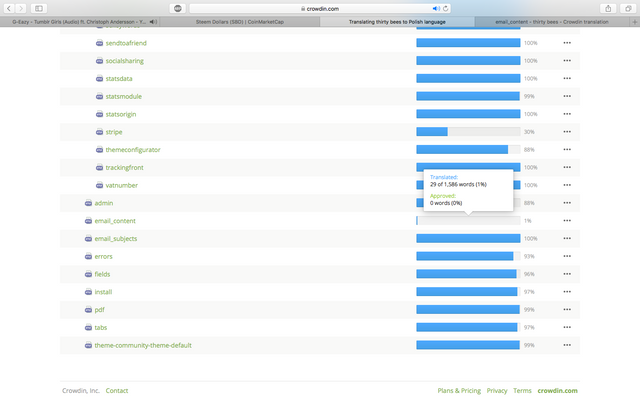Viewport: 640px width, 400px height.
Task: Open the fields file link
Action: click(102, 274)
